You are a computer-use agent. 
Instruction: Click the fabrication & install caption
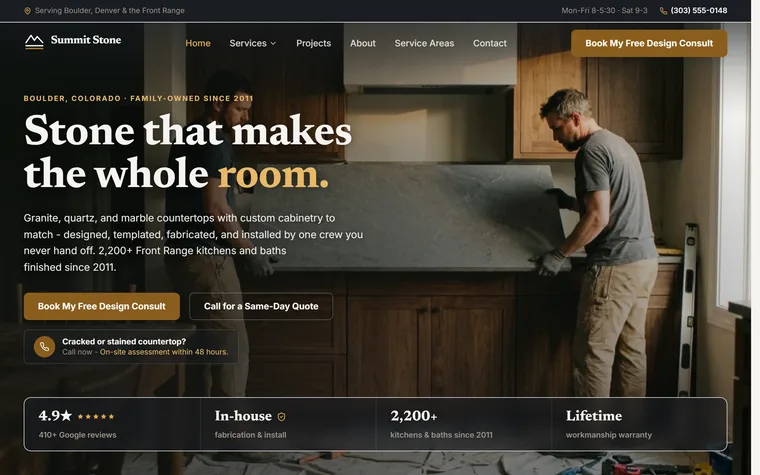[251, 435]
